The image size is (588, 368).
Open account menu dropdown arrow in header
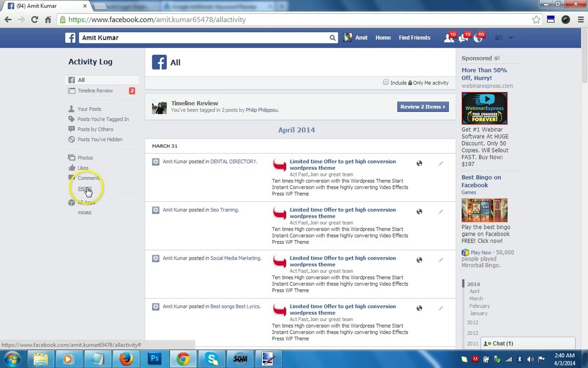click(x=511, y=38)
